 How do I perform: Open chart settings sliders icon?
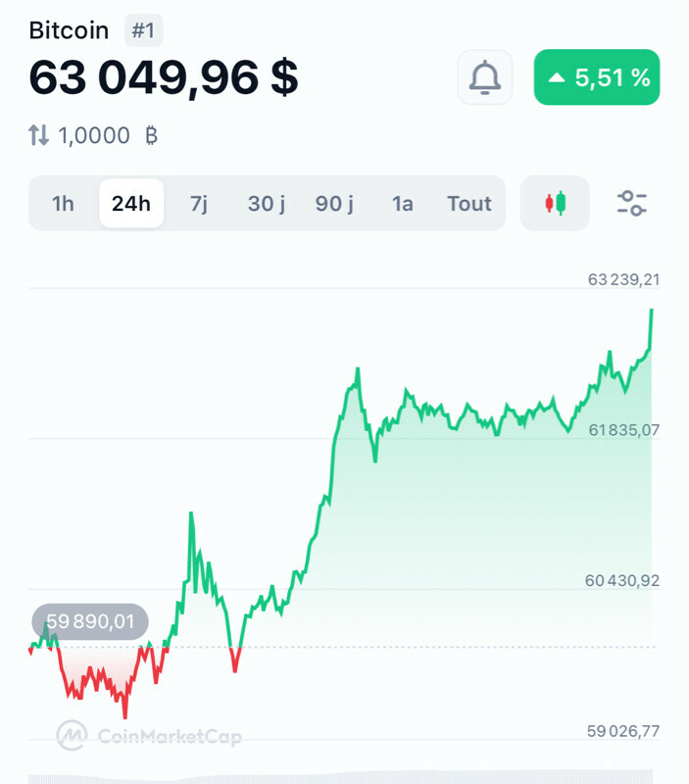[x=631, y=203]
